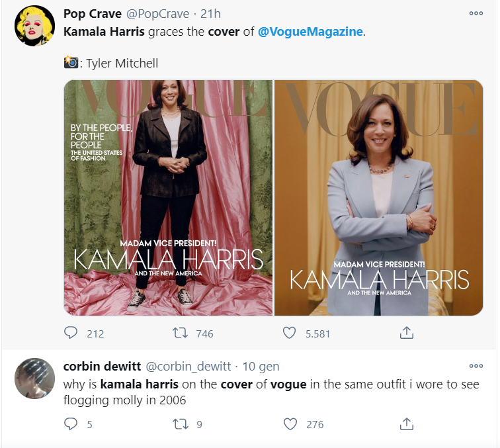The image size is (500, 448).
Task: Retweet the Pop Crave Vogue tweet
Action: click(179, 333)
